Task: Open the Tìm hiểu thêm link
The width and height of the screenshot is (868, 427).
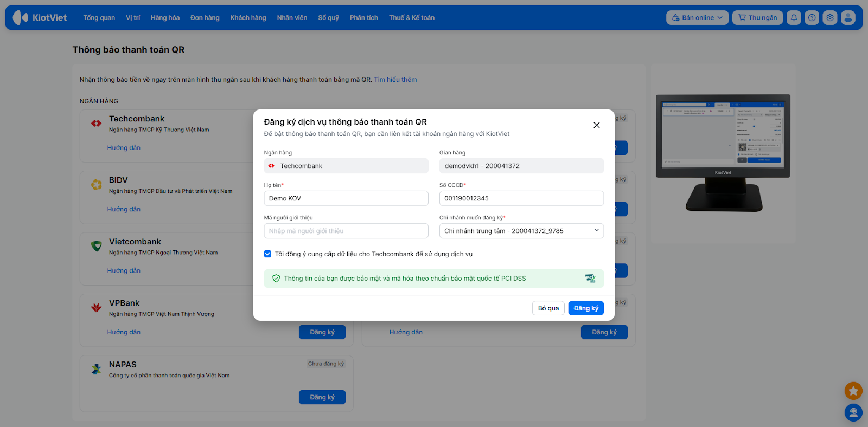Action: click(x=395, y=80)
